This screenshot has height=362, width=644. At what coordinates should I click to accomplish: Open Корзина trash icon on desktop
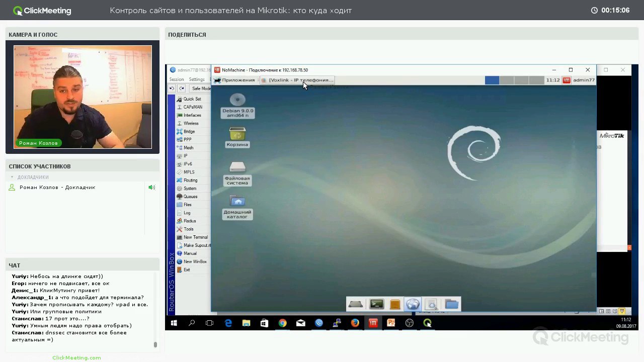pyautogui.click(x=237, y=137)
